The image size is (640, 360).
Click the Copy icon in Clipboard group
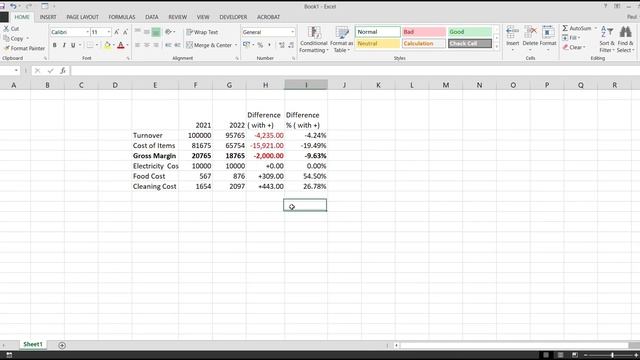pyautogui.click(x=6, y=38)
